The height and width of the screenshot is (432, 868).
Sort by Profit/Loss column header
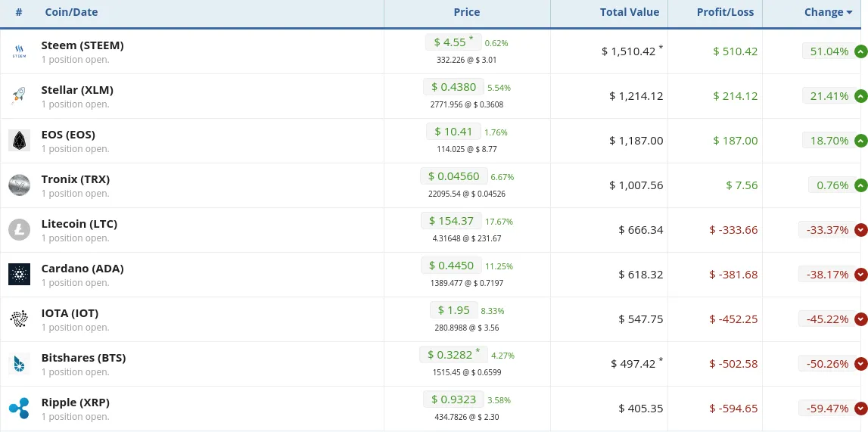point(725,12)
